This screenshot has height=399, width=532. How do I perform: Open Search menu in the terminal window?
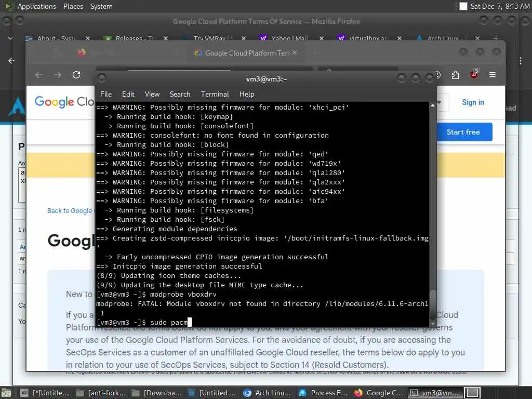click(180, 95)
